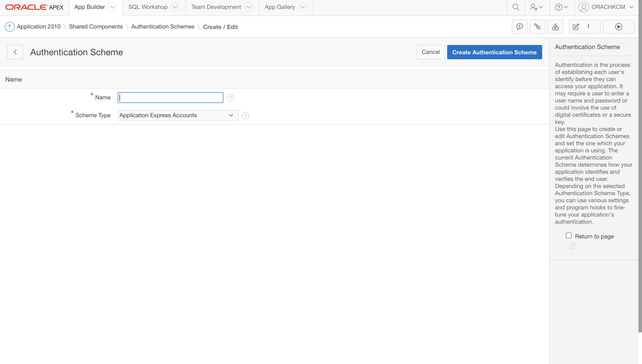Click the Run Application play icon

tap(619, 27)
